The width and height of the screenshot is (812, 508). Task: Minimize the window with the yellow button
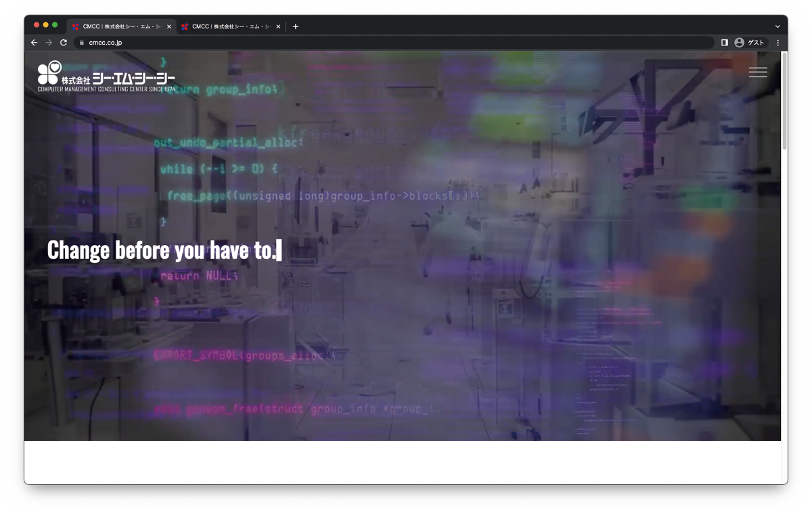(46, 25)
